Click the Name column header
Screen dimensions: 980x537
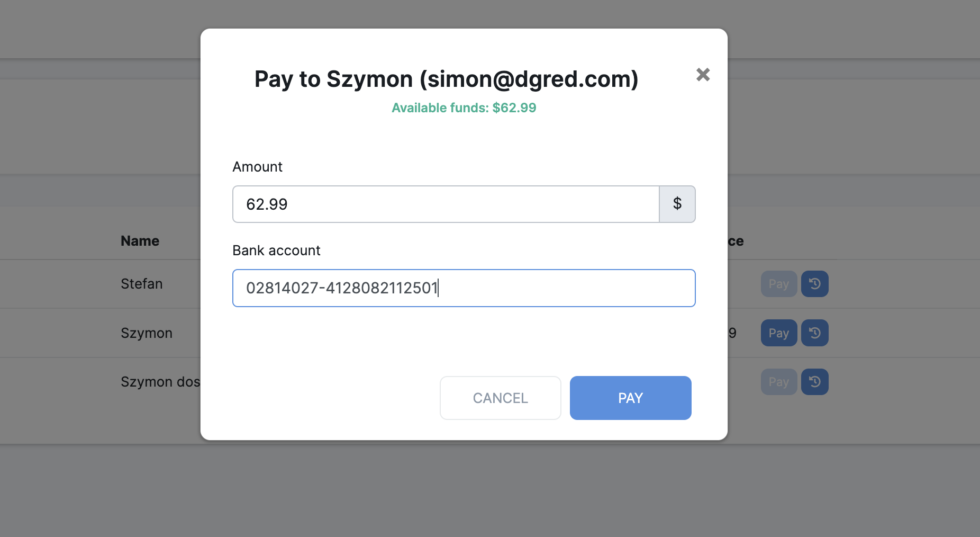140,241
